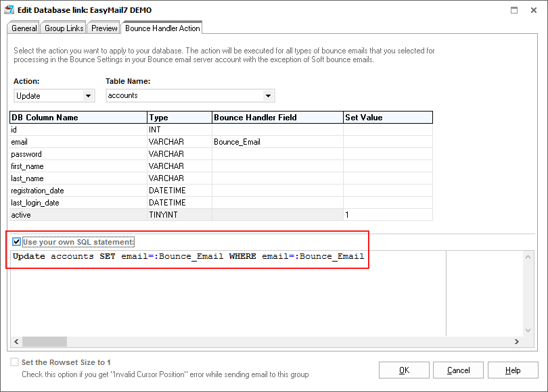Click the Bounce_Email field cell for email
This screenshot has height=392, width=548.
[x=277, y=142]
